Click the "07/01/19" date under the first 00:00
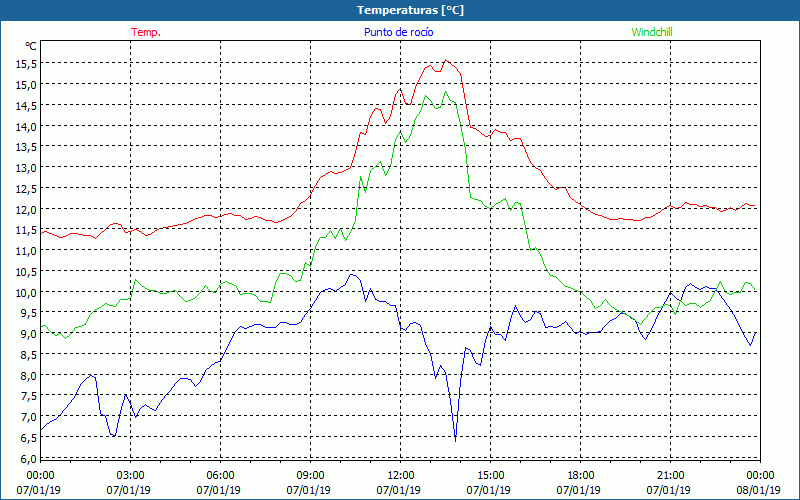Viewport: 800px width, 500px height. [x=39, y=490]
